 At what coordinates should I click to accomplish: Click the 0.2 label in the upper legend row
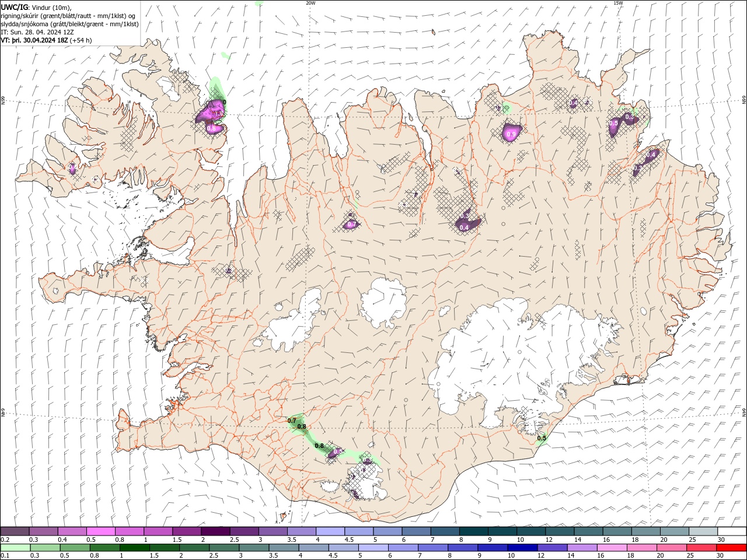point(5,540)
